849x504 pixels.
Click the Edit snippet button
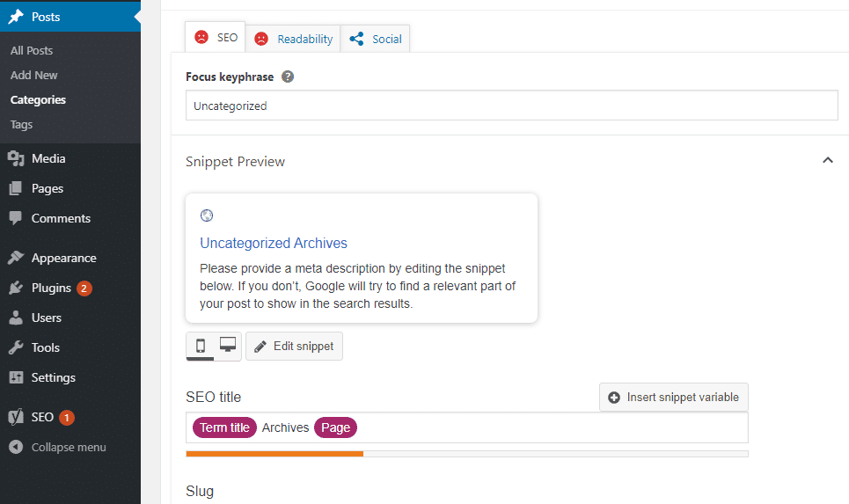(x=294, y=346)
